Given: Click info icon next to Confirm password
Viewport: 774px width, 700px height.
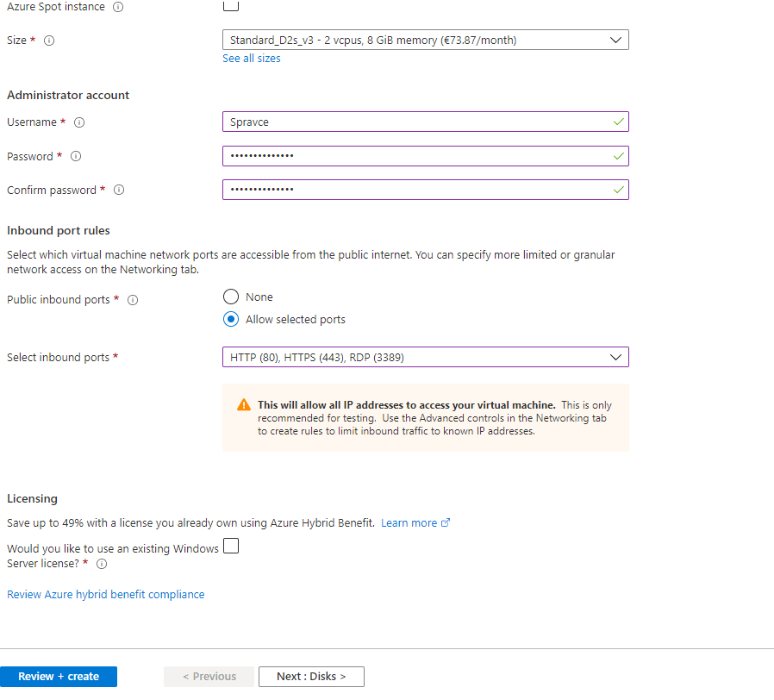Looking at the screenshot, I should click(119, 190).
